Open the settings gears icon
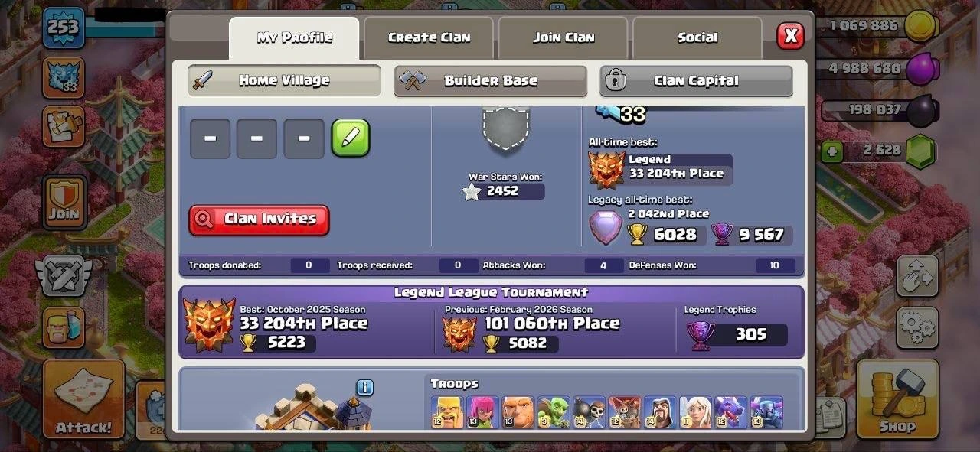980x452 pixels. 917,327
